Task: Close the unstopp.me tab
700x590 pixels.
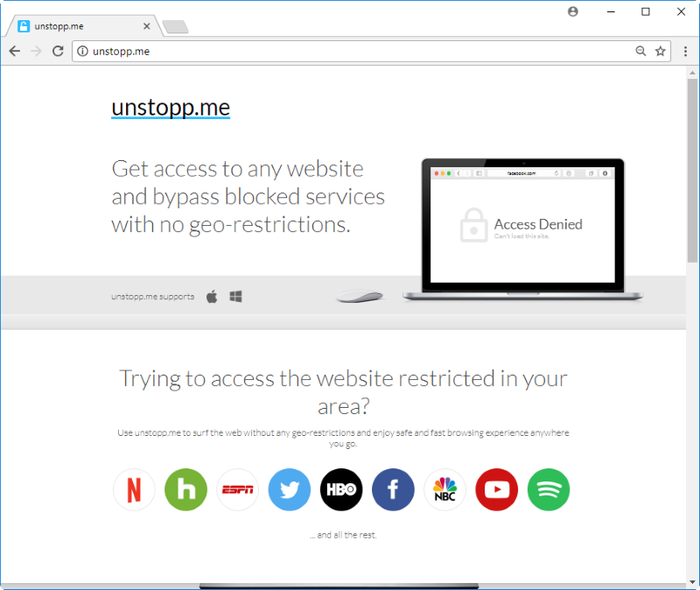Action: pyautogui.click(x=146, y=26)
